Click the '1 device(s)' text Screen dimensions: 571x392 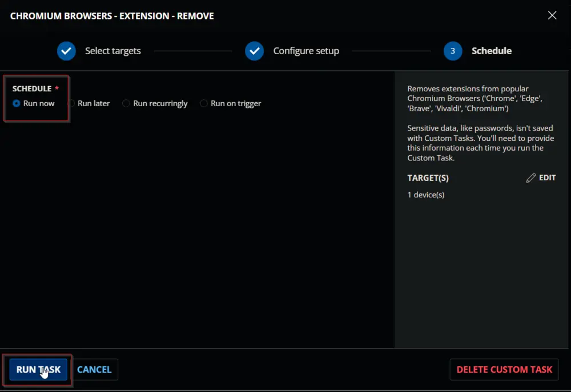pos(426,195)
